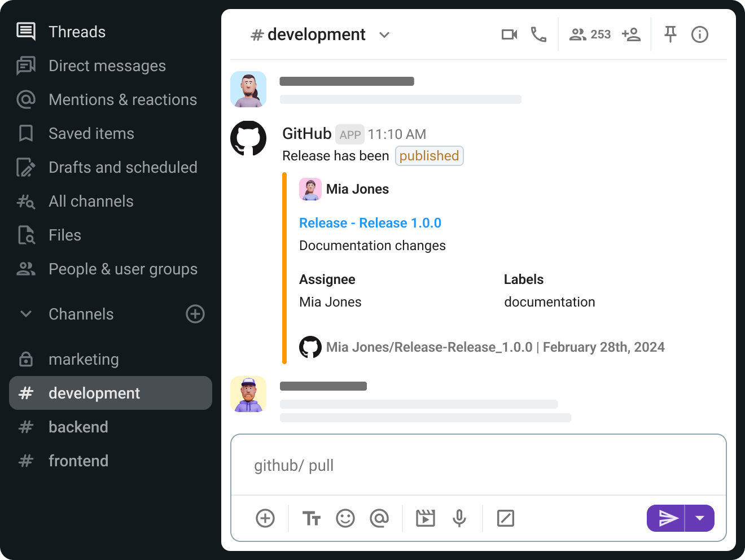Screen dimensions: 745x560
Task: Open the slash shortcuts button
Action: 506,518
